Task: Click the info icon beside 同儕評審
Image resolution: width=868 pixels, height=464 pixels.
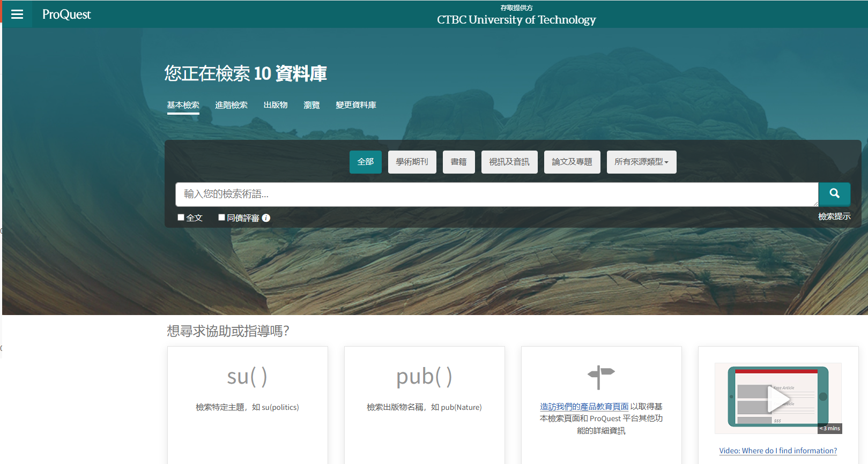Action: pyautogui.click(x=266, y=218)
